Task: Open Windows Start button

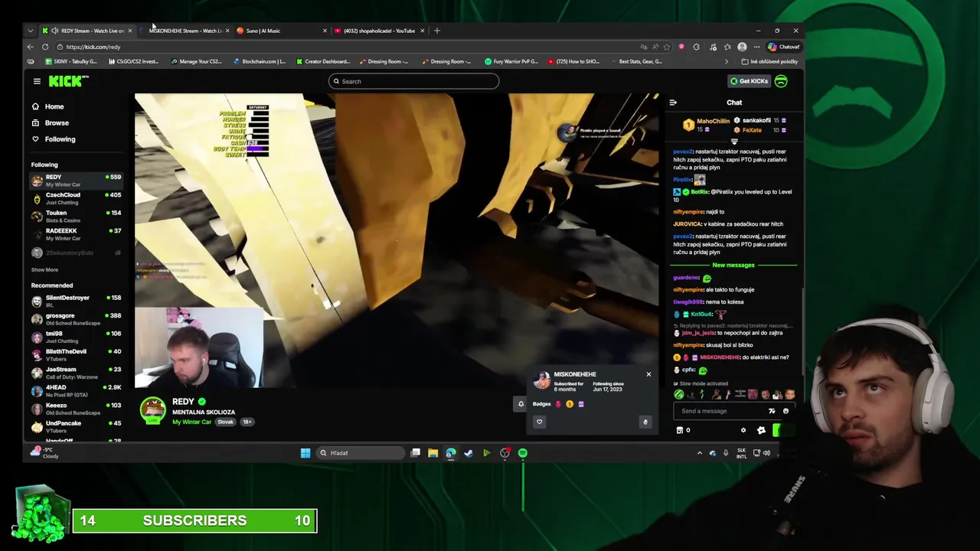Action: [x=305, y=453]
